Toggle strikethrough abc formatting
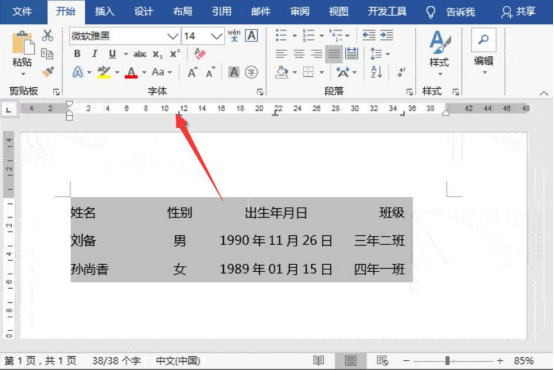The height and width of the screenshot is (370, 554). tap(140, 54)
